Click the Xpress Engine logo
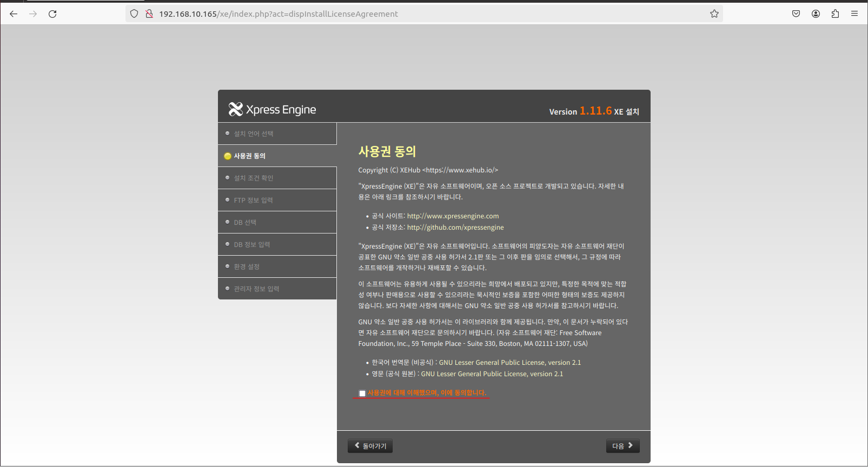 (x=272, y=109)
